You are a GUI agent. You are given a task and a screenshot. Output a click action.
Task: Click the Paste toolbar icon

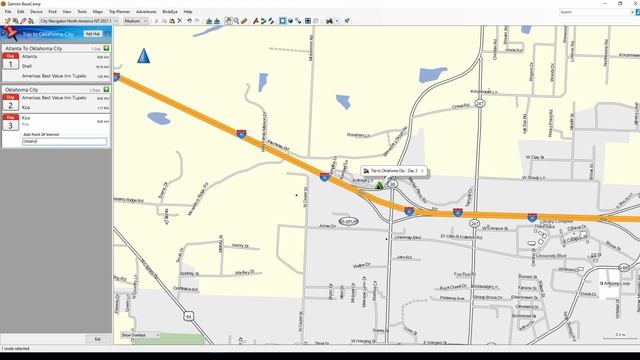point(172,21)
